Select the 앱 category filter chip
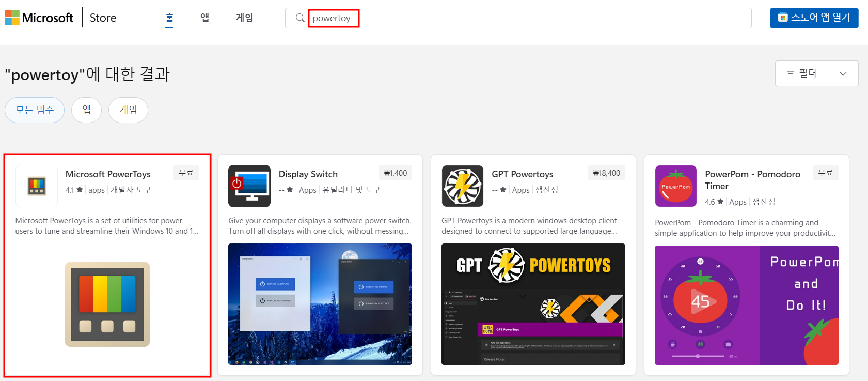 coord(87,110)
